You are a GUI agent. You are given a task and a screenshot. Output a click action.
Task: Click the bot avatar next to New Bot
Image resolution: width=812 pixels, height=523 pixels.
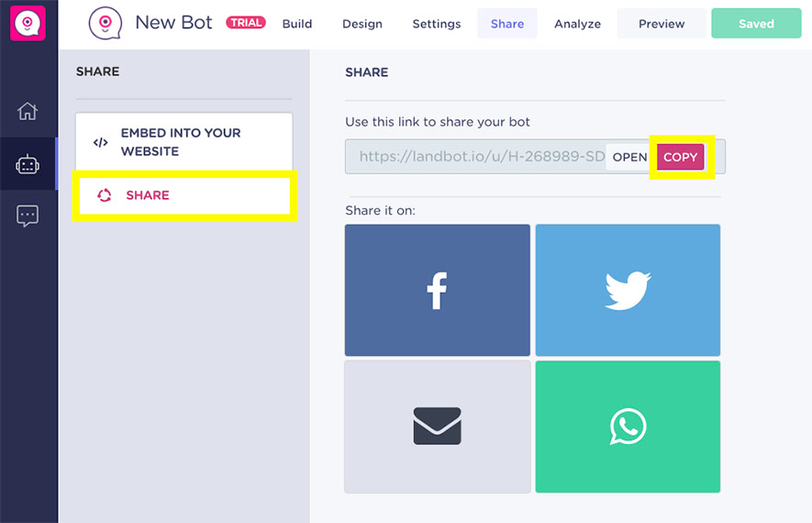pos(106,23)
